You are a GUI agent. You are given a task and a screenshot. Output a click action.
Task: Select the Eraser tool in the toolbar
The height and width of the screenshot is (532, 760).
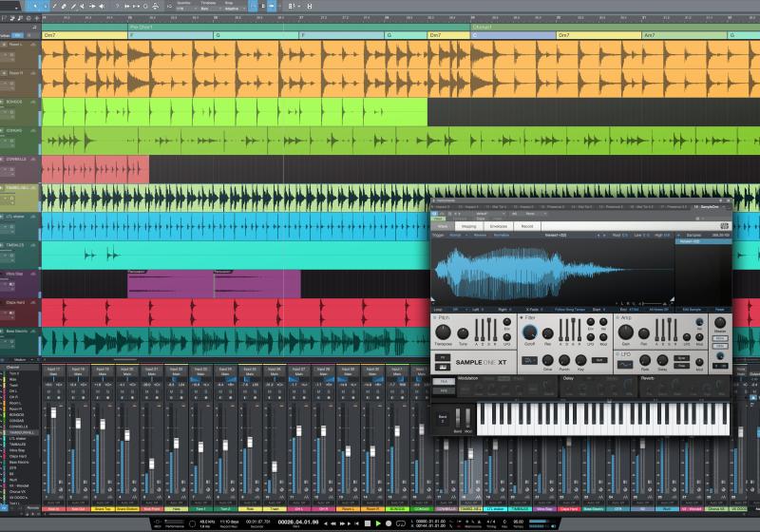pyautogui.click(x=63, y=7)
